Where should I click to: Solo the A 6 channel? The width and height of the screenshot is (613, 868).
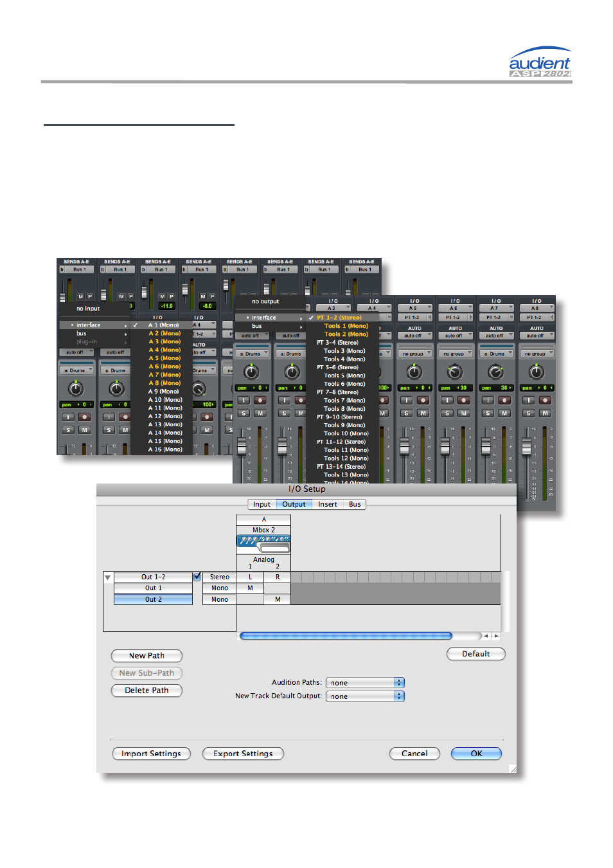[x=447, y=413]
